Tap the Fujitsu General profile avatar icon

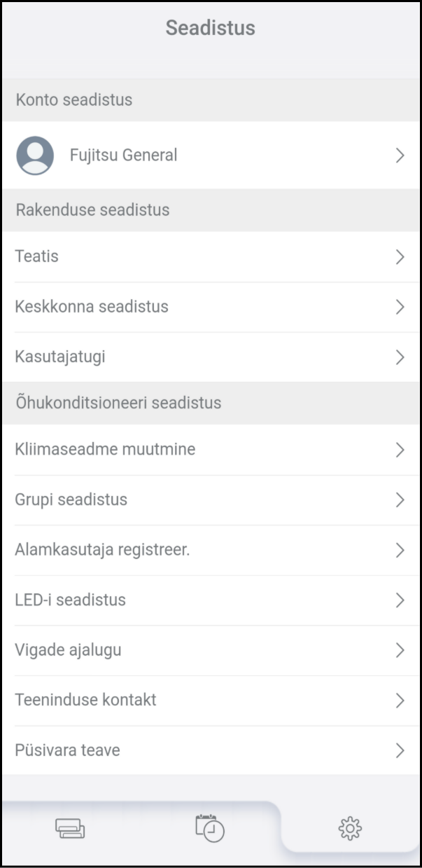coord(35,155)
